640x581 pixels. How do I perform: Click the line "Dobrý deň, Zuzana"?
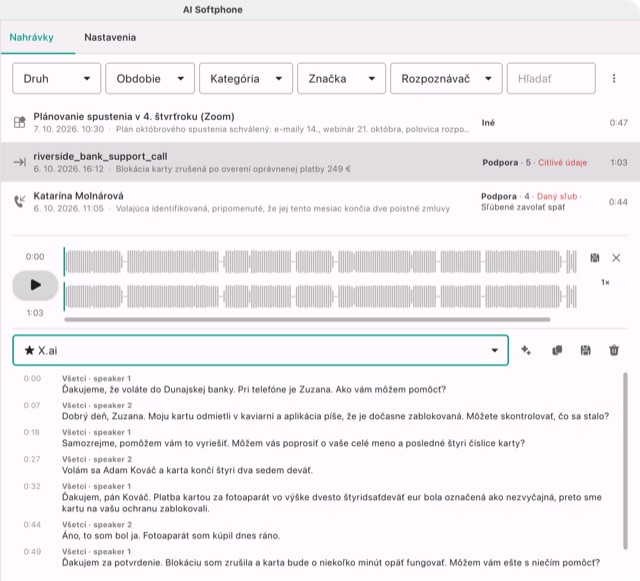(336, 416)
